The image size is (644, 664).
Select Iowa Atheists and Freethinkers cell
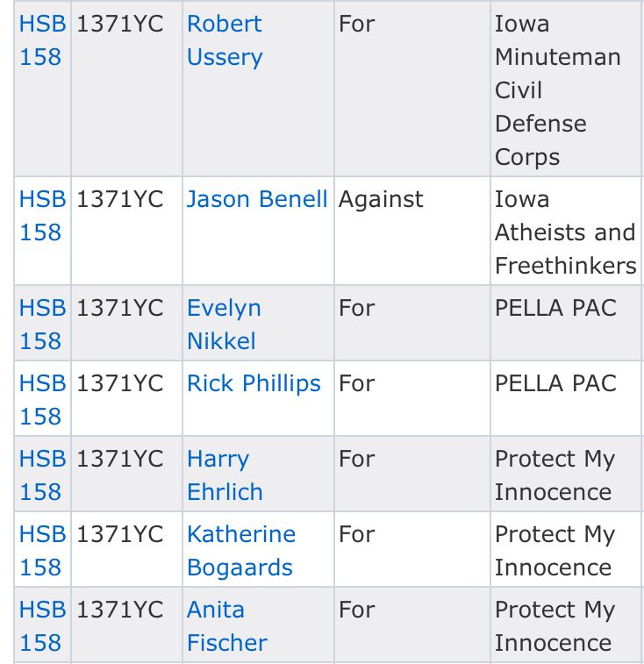point(566,231)
